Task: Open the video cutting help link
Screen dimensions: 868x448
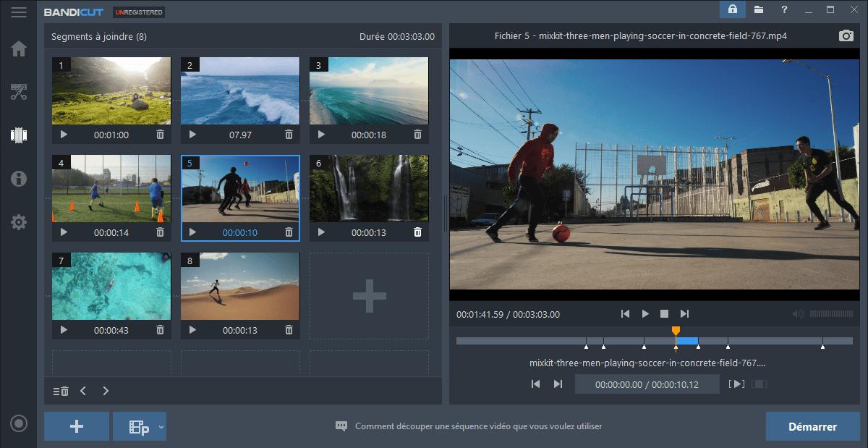Action: (477, 426)
